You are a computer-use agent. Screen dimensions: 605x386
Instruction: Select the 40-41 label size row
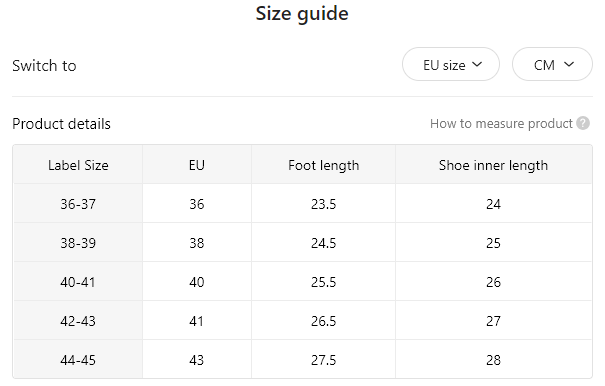click(x=302, y=281)
